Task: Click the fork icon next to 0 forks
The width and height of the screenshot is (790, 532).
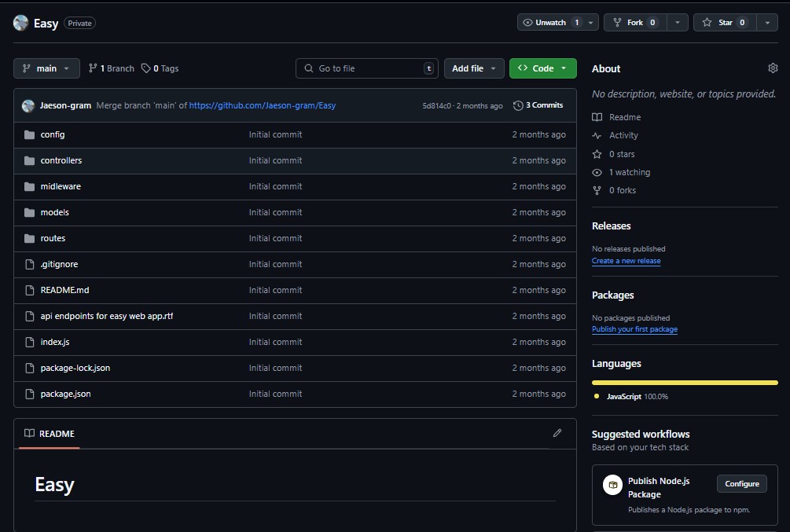Action: (597, 190)
